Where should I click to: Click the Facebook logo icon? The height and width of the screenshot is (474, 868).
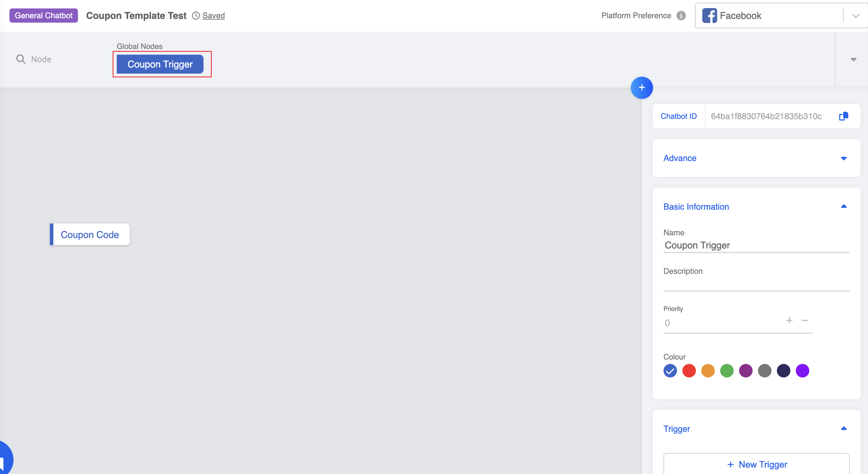(x=709, y=16)
